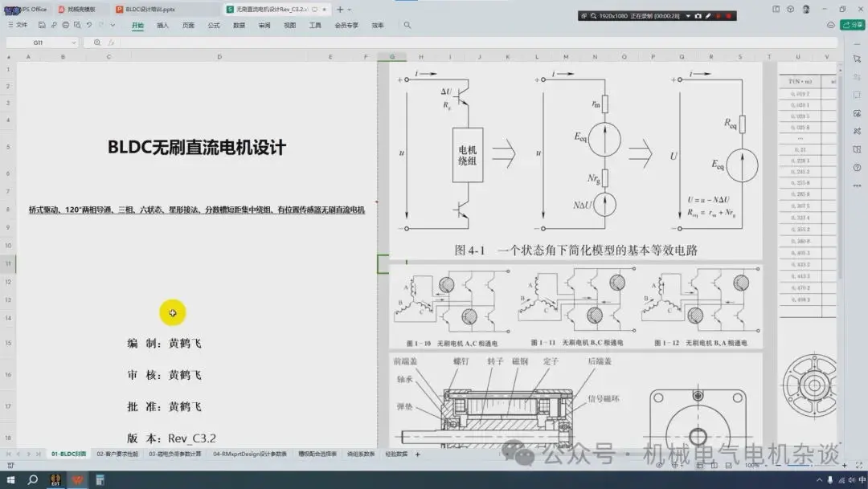Click the green 分享 share button

tap(853, 25)
